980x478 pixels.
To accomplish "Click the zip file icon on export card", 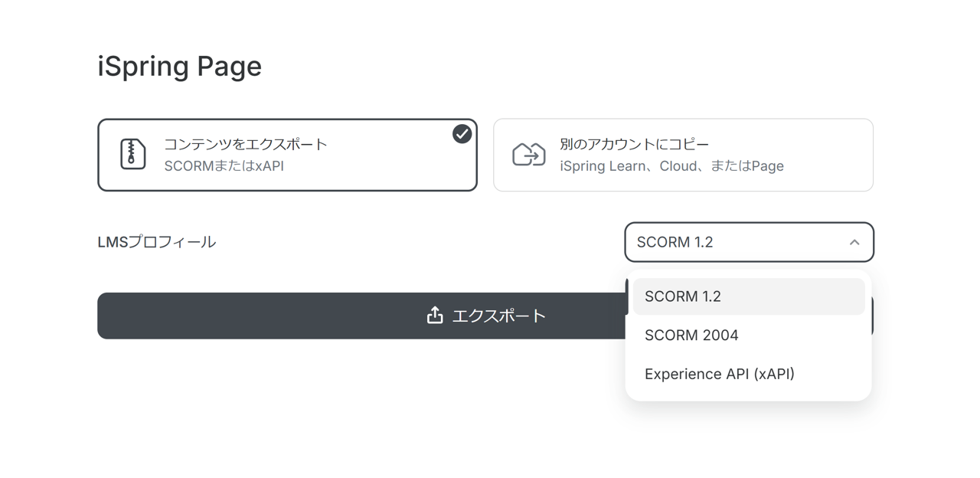I will [x=132, y=154].
